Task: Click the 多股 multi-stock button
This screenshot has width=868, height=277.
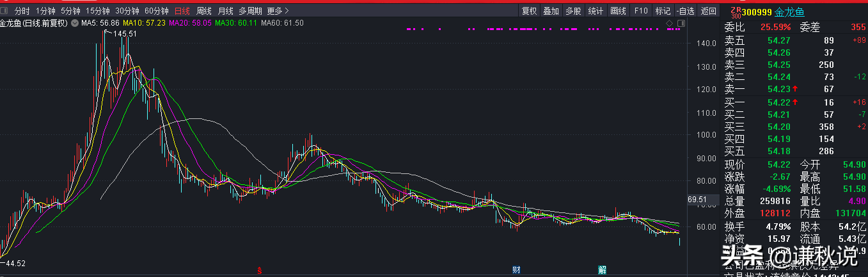Action: [x=573, y=11]
